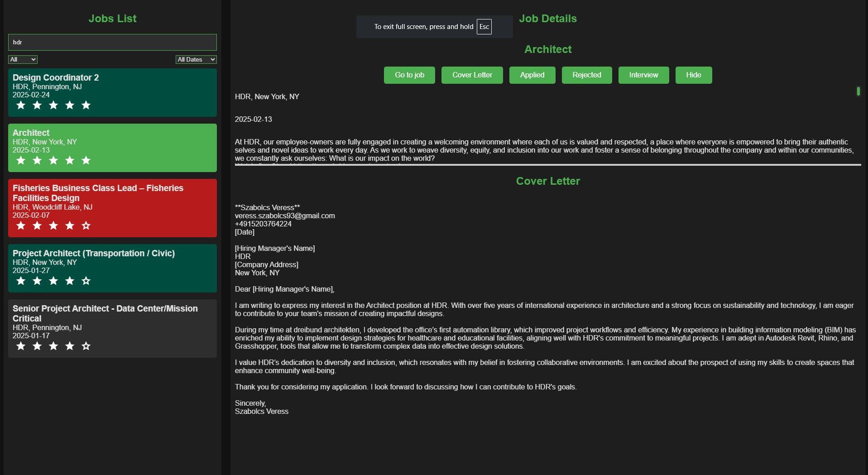The image size is (868, 475).
Task: Mark the job as Rejected
Action: click(x=587, y=75)
